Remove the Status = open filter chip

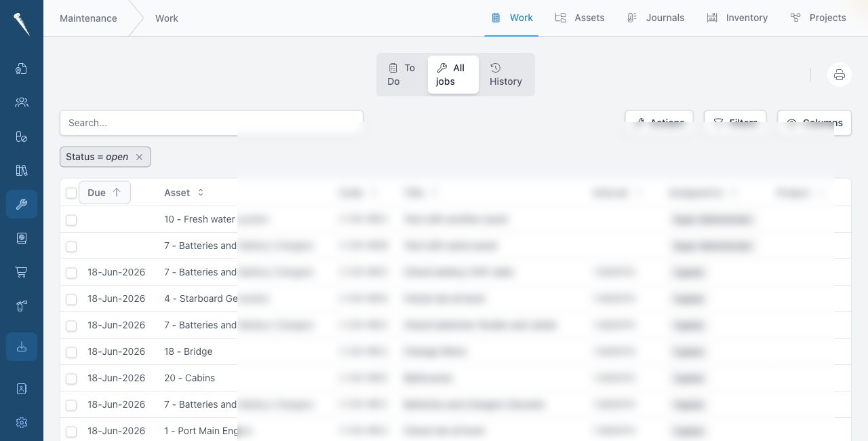139,157
